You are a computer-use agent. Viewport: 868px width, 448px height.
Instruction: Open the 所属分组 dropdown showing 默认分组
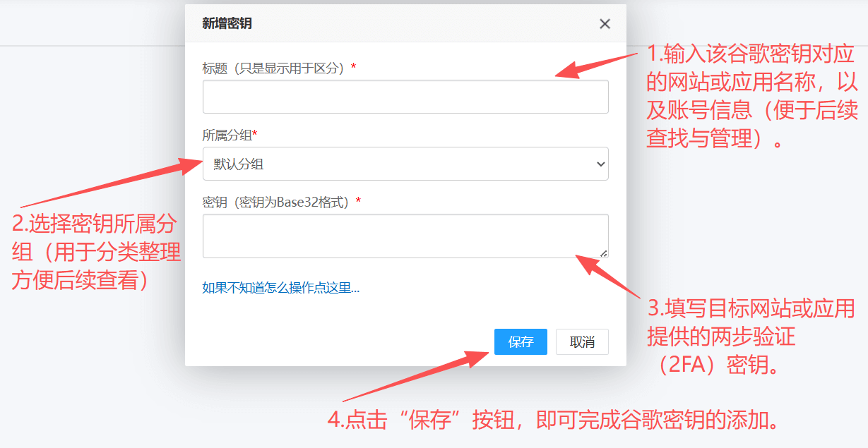coord(405,164)
